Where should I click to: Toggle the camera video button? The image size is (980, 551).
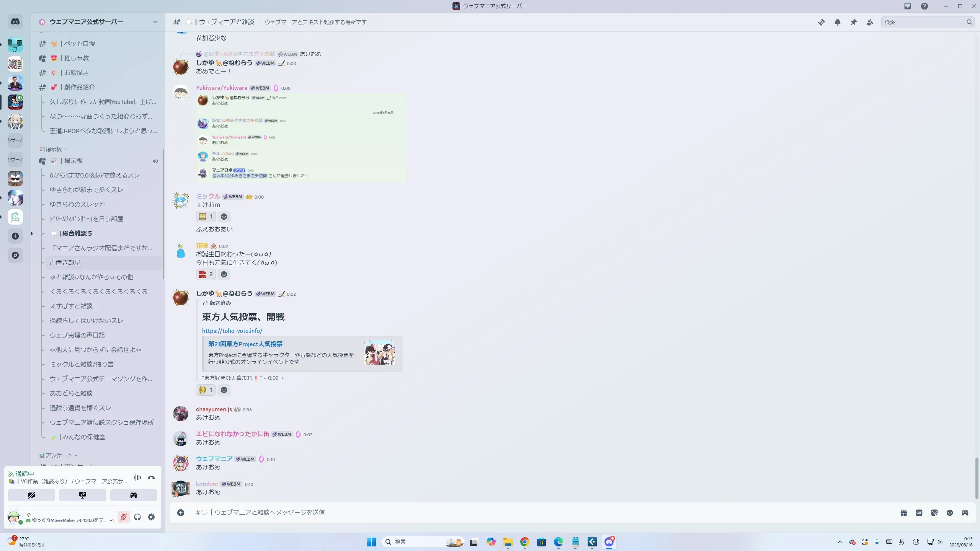(x=31, y=495)
